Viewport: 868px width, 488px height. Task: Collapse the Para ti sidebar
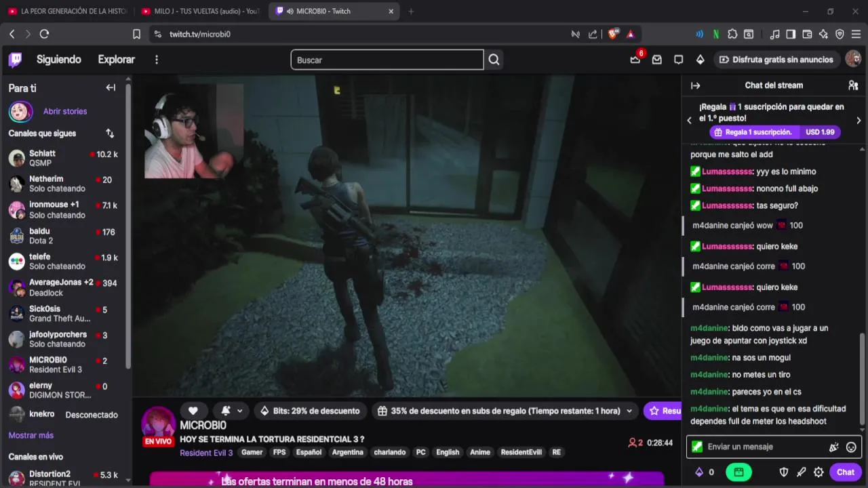(x=111, y=87)
